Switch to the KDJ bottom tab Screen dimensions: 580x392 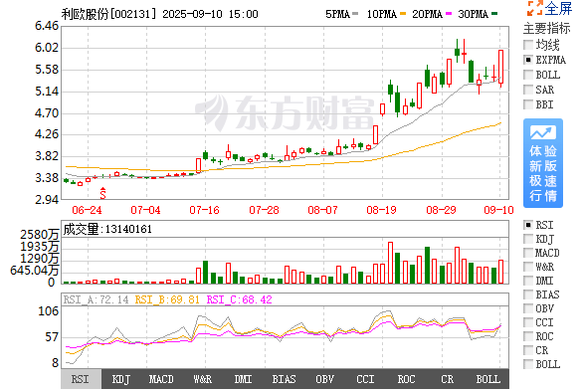[x=121, y=379]
